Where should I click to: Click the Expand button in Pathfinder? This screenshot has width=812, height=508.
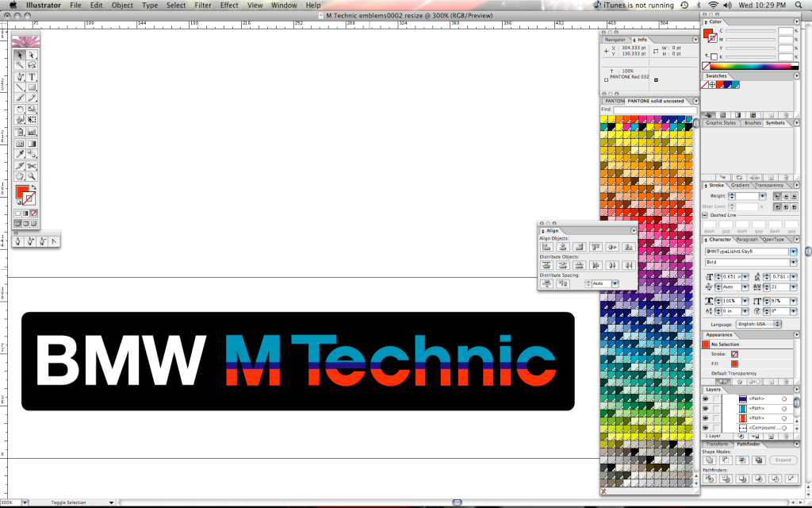(x=783, y=460)
